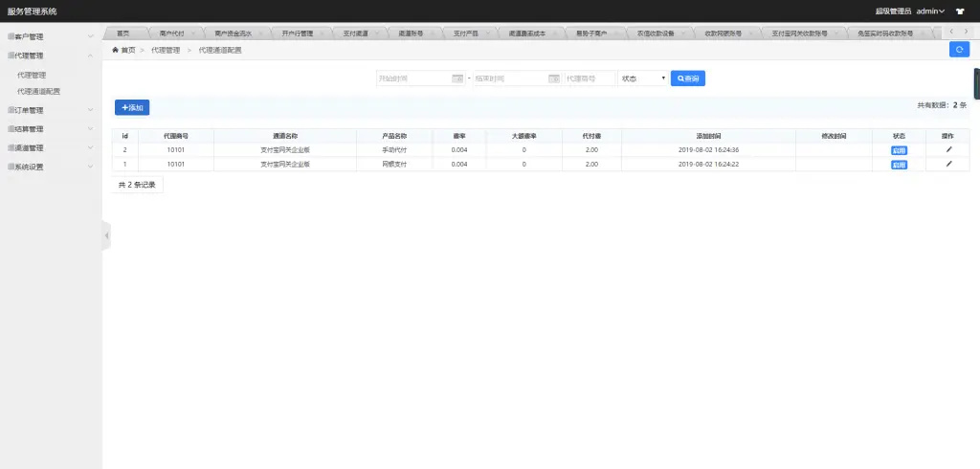Toggle 启用 status for row id 2
The height and width of the screenshot is (469, 980).
coord(899,150)
